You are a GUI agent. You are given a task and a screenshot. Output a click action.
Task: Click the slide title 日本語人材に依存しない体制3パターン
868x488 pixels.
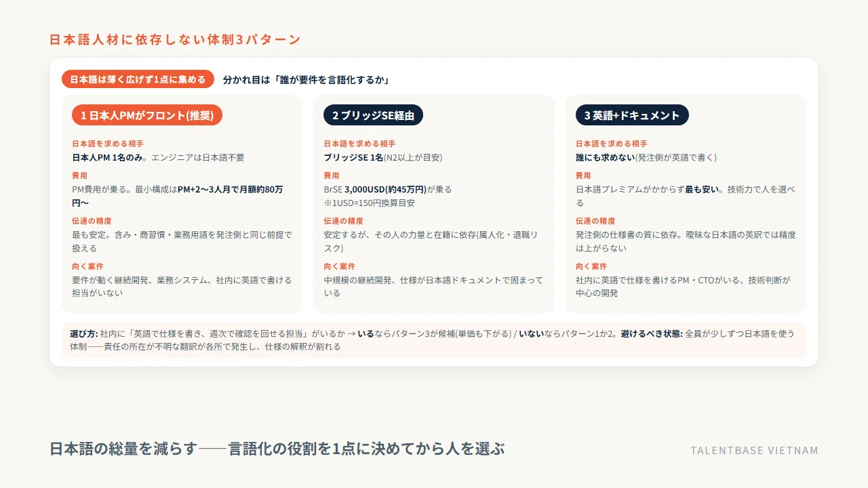pos(175,39)
